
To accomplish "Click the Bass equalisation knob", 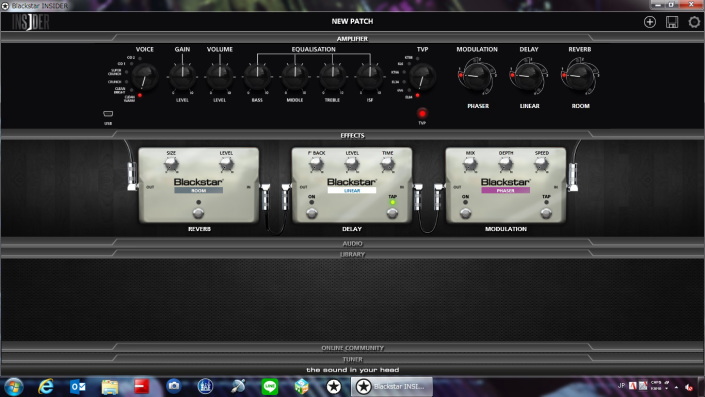I will point(257,76).
